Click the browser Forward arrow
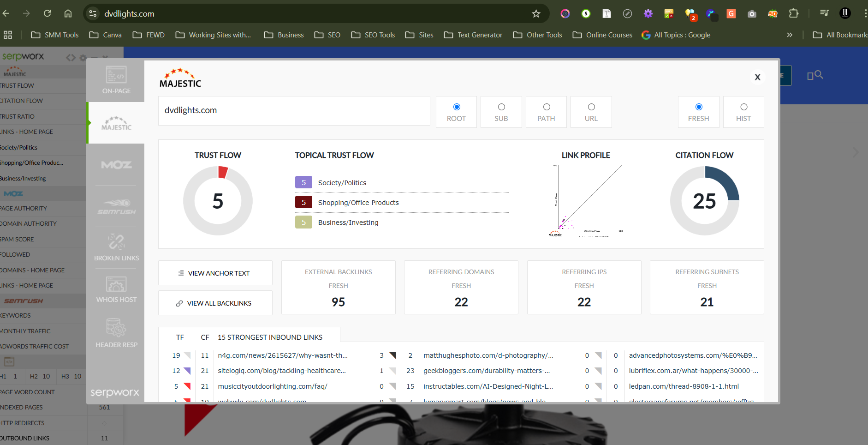This screenshot has width=868, height=445. coord(26,13)
